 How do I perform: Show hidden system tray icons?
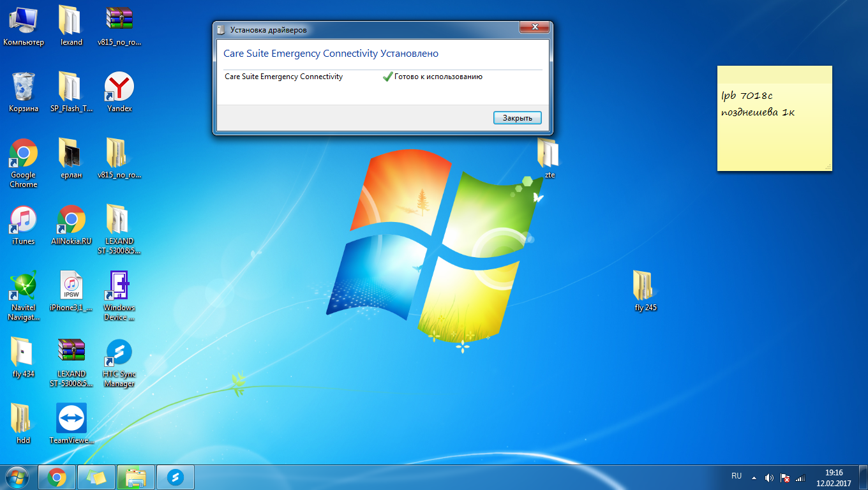[754, 477]
